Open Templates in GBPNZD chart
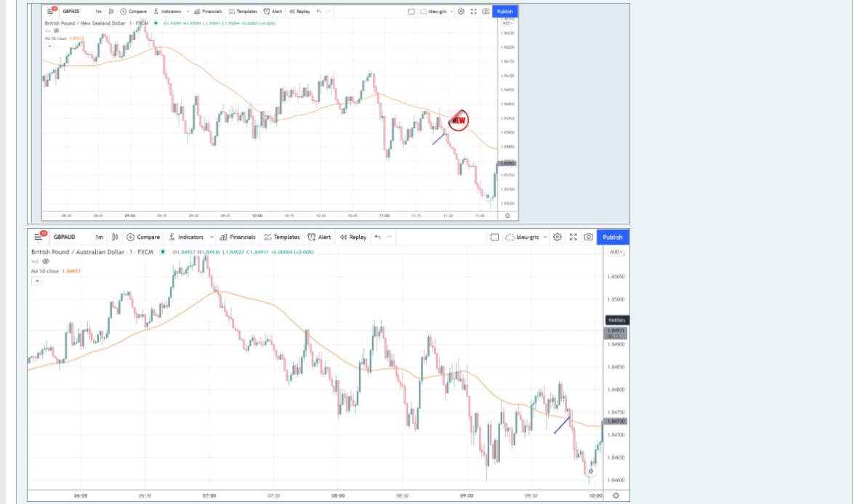 [x=244, y=12]
